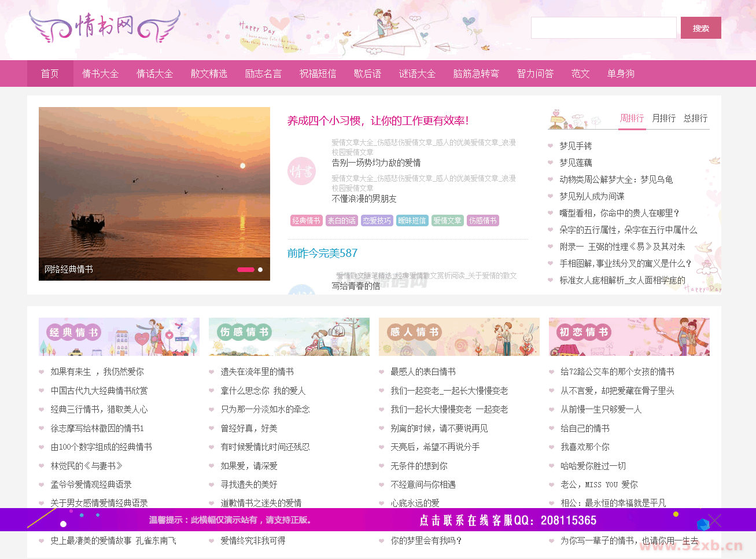Switch to the 总排行 ranking tab
756x559 pixels.
point(695,118)
